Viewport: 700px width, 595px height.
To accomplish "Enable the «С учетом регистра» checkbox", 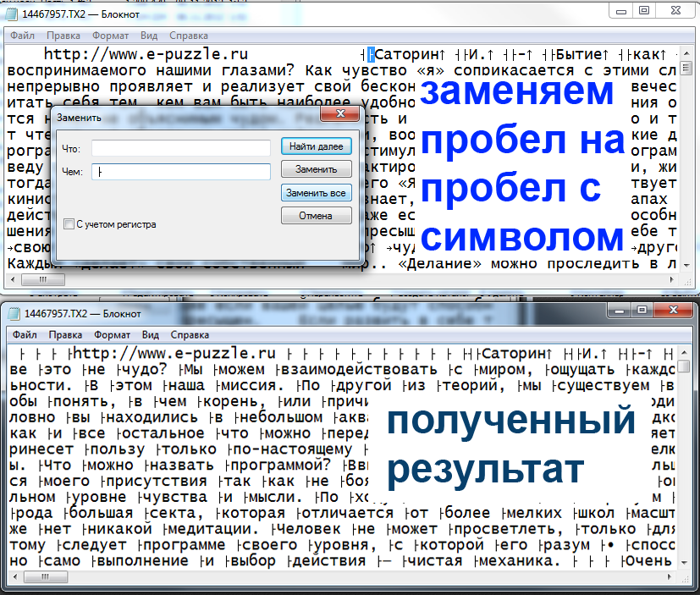I will [69, 223].
